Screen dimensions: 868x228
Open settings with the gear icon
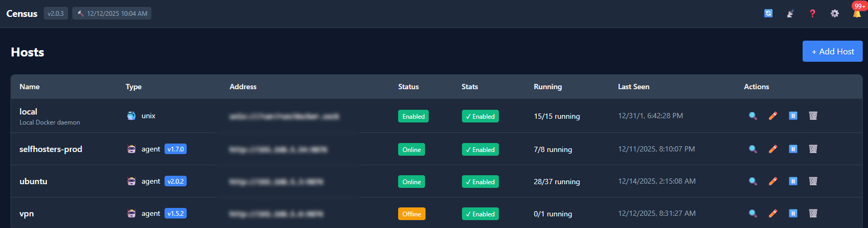click(x=834, y=13)
